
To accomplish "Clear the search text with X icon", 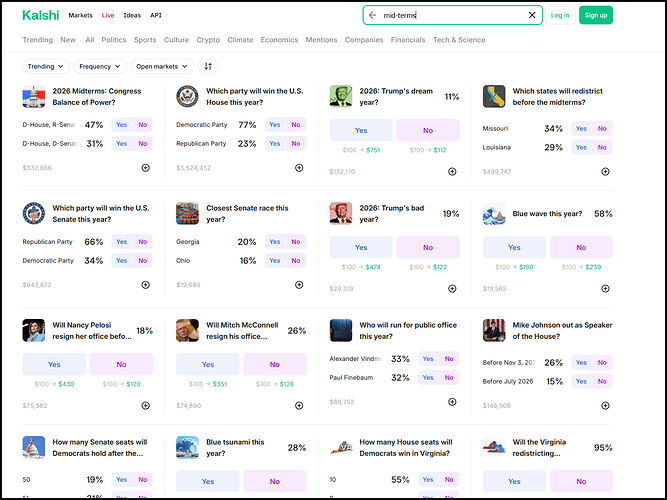I will [x=532, y=16].
